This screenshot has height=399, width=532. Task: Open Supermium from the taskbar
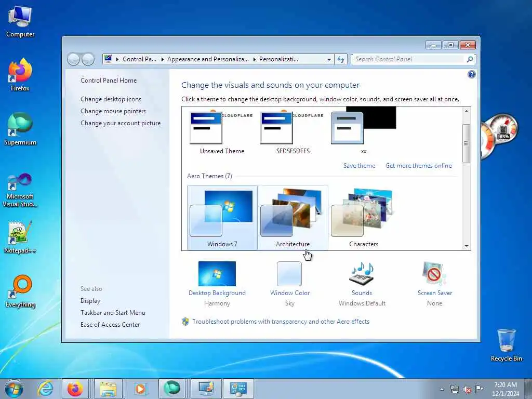[x=172, y=389]
